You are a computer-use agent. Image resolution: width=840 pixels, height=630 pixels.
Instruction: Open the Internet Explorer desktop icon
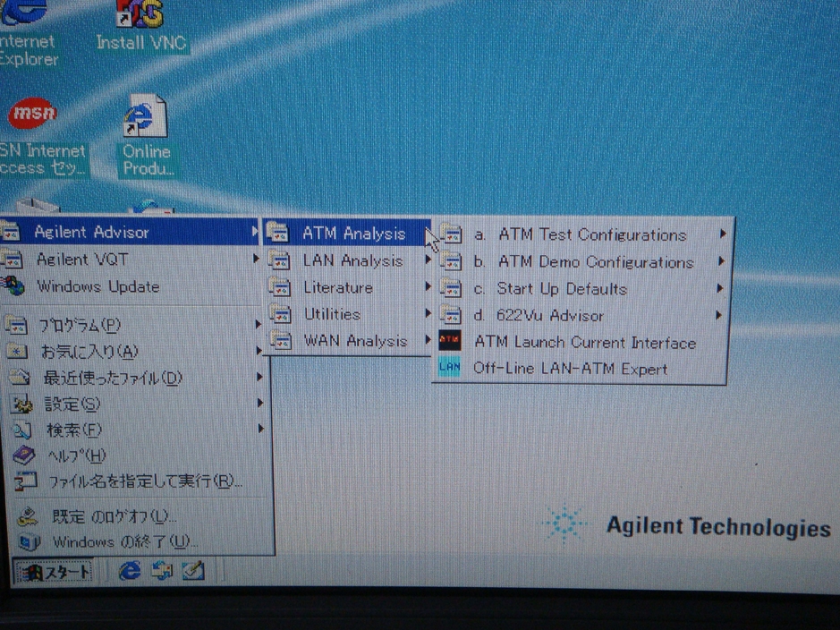pos(27,33)
